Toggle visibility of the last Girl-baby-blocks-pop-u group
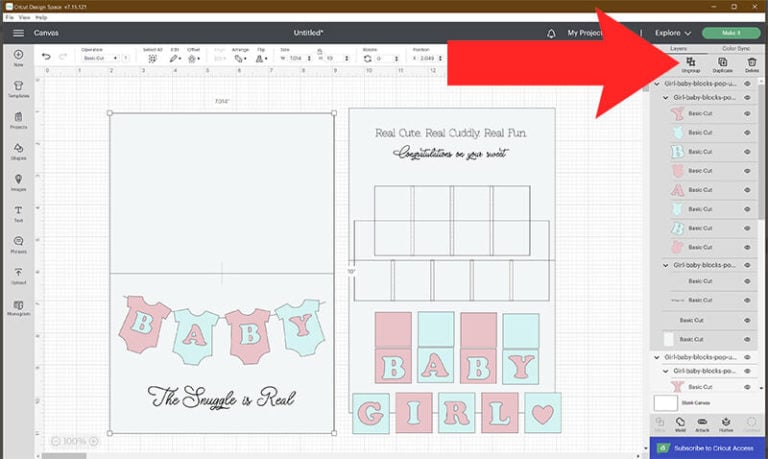The width and height of the screenshot is (768, 459). point(747,357)
